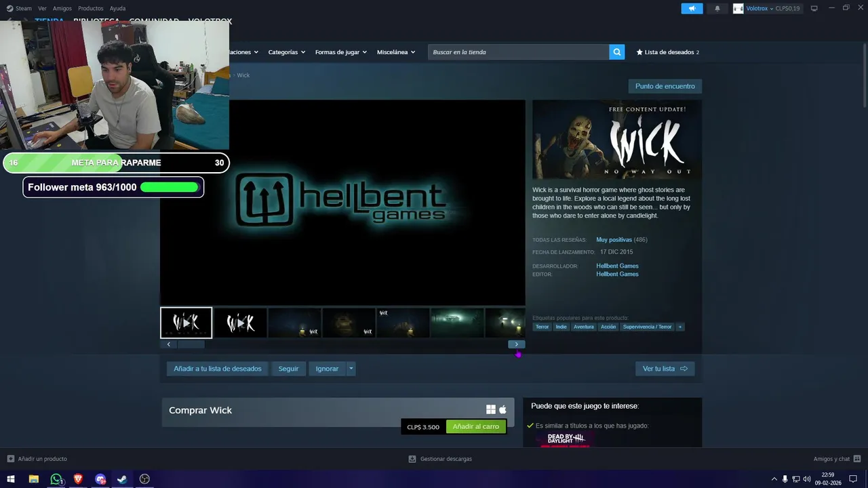Click the Volotrox profile avatar
This screenshot has width=868, height=488.
coord(738,8)
